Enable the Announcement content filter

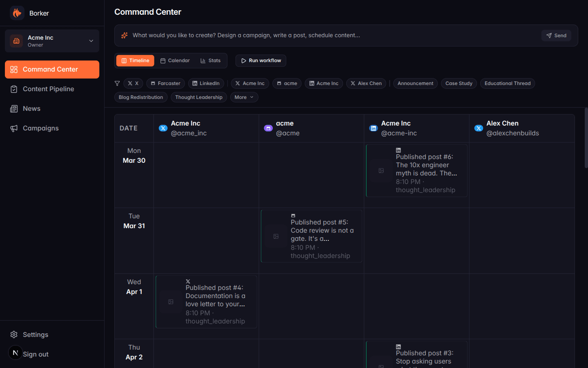[x=415, y=83]
